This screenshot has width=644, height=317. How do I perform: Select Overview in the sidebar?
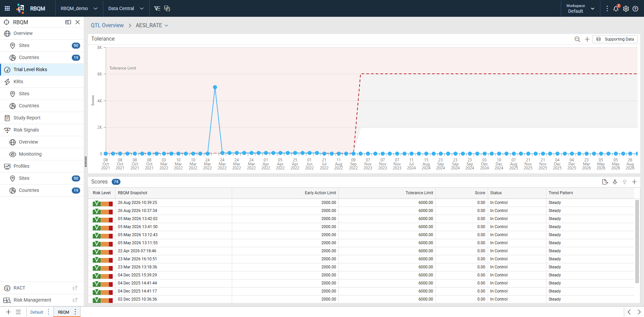pos(42,33)
